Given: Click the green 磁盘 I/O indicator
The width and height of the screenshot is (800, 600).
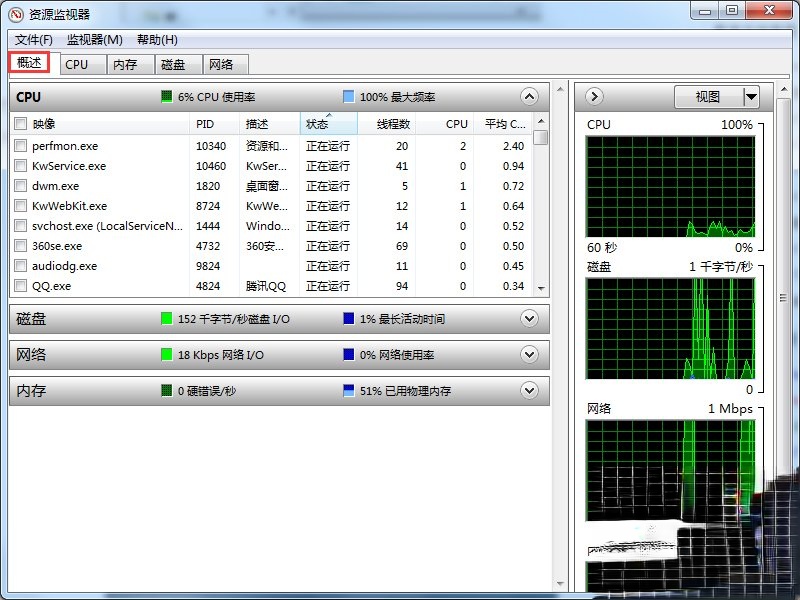Looking at the screenshot, I should click(x=166, y=318).
